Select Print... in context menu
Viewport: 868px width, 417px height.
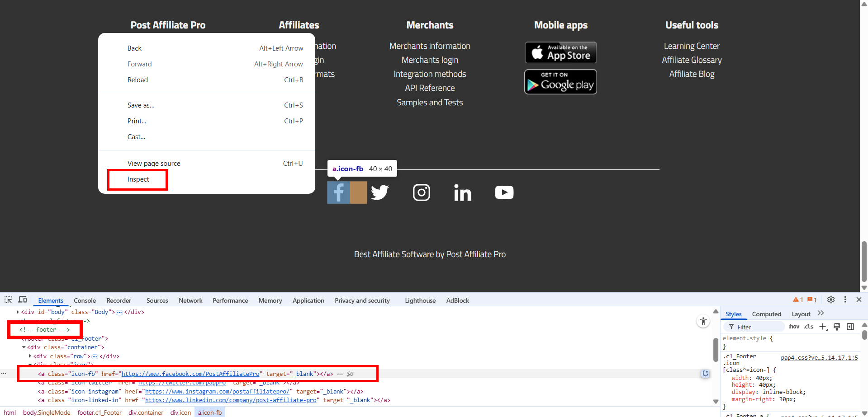coord(207,121)
